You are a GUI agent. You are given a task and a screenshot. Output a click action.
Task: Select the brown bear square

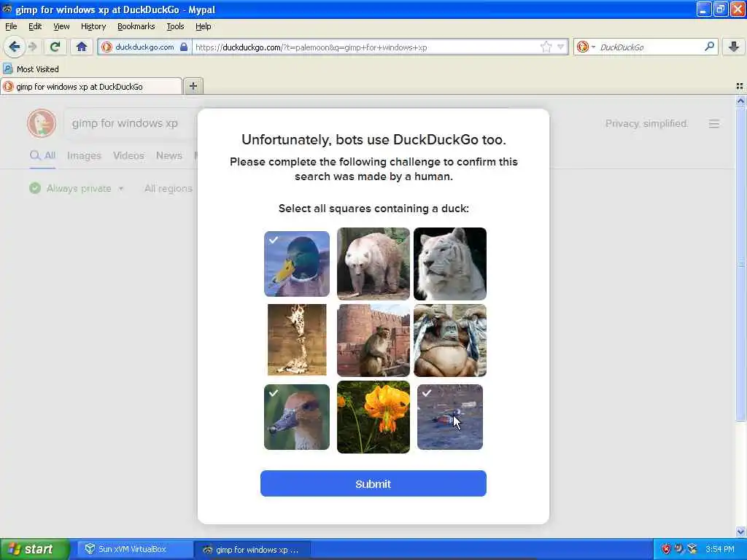click(373, 264)
